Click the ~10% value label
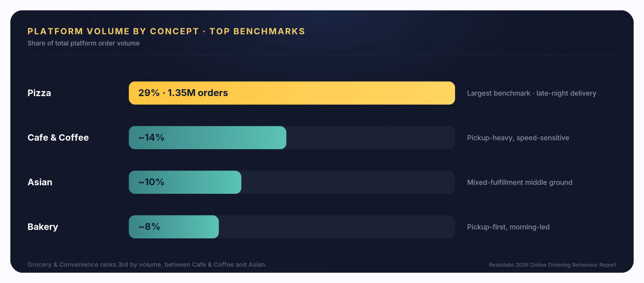Viewport: 644px width, 283px height. pyautogui.click(x=151, y=182)
